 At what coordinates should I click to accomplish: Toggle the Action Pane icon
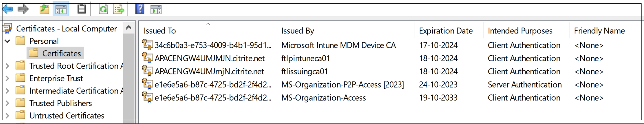coord(156,10)
